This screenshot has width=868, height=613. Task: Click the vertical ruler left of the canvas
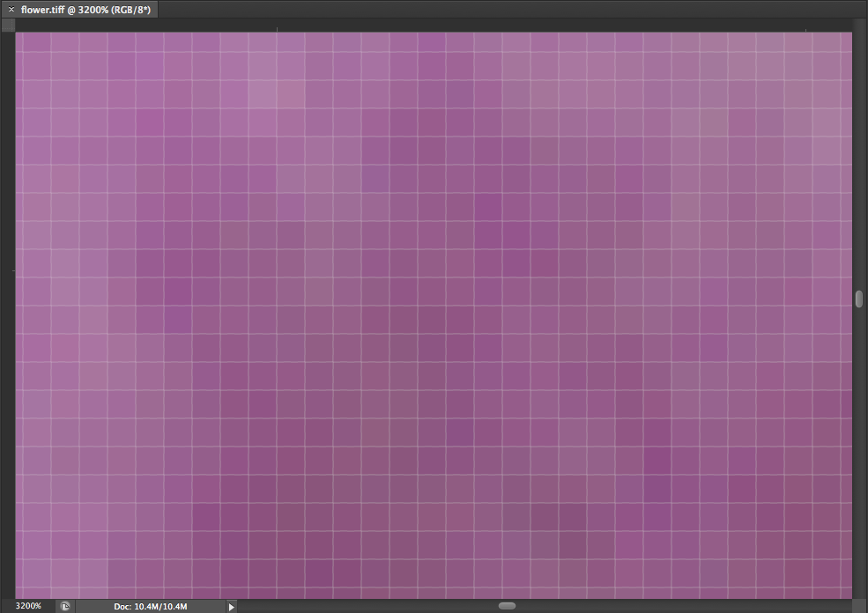[x=8, y=308]
